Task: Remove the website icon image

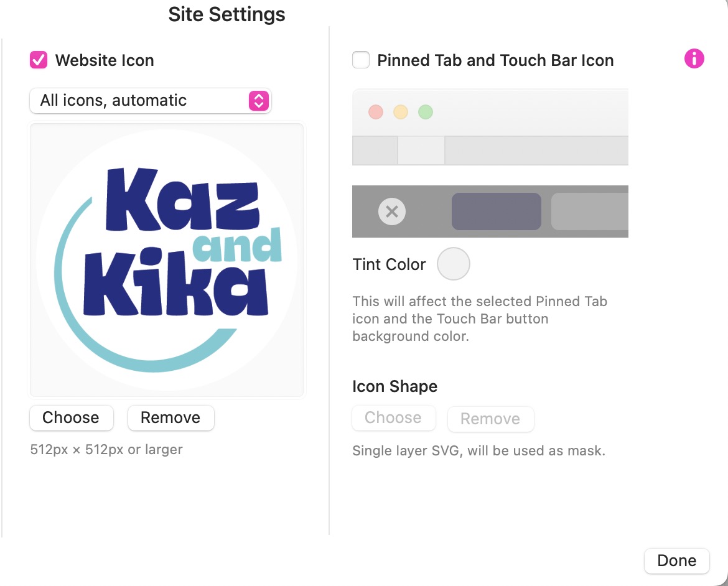Action: coord(171,418)
